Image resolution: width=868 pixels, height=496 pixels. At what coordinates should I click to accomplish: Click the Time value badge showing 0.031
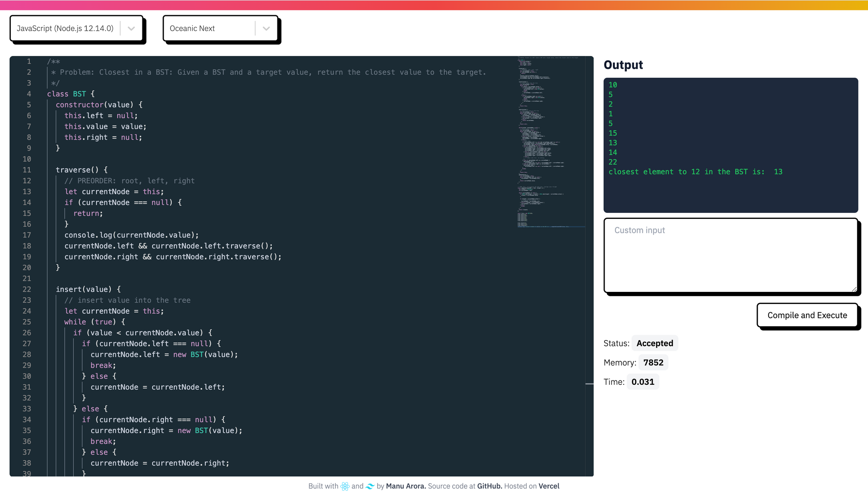[x=643, y=382]
